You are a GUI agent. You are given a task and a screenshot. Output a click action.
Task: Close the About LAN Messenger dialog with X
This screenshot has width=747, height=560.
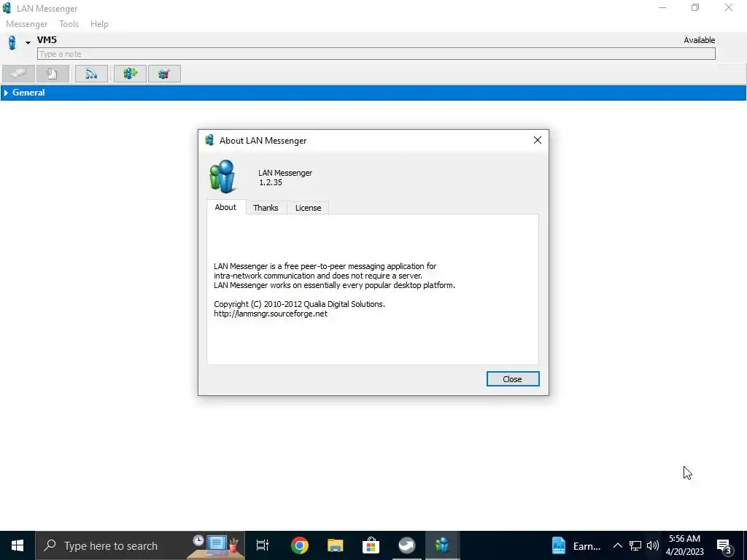[x=538, y=140]
